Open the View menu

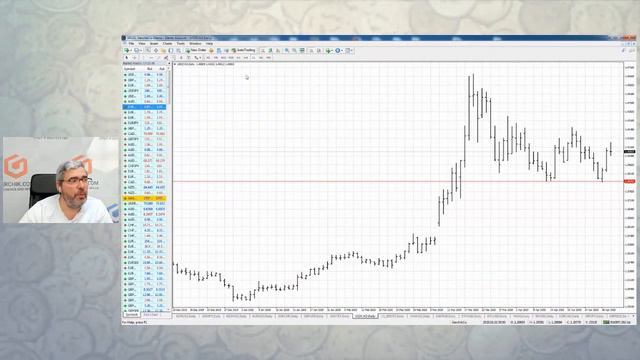point(142,43)
